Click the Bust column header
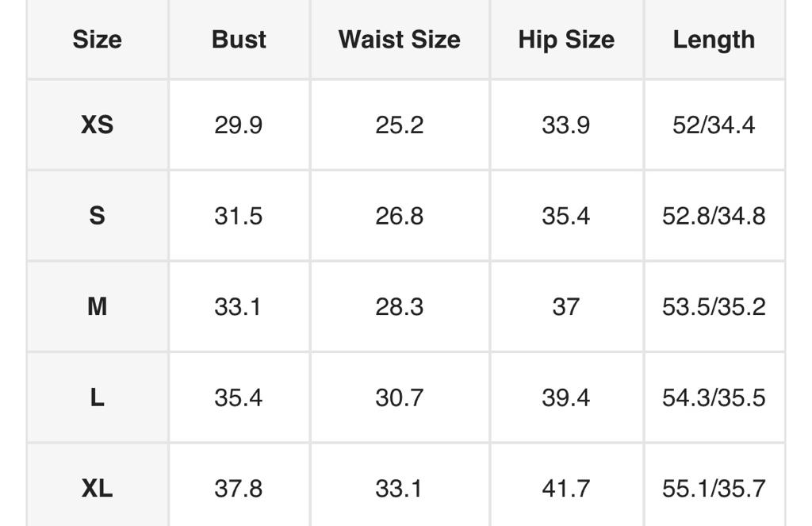Screen dimensions: 812x526 pyautogui.click(x=239, y=40)
